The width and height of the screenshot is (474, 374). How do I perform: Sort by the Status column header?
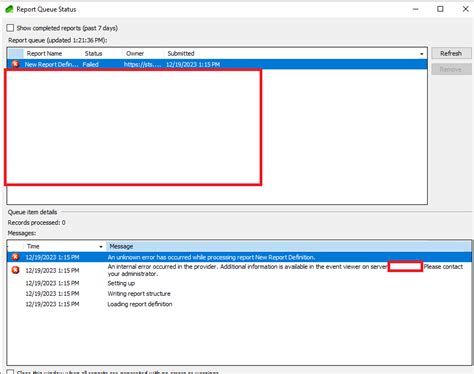[93, 53]
